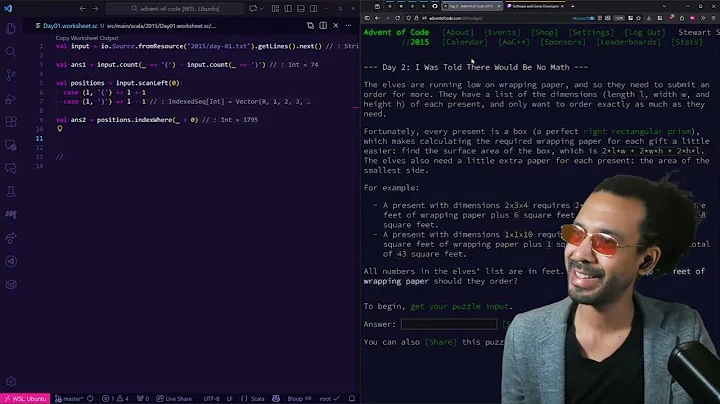The image size is (720, 404).
Task: Open the [AoC++] page
Action: (514, 42)
